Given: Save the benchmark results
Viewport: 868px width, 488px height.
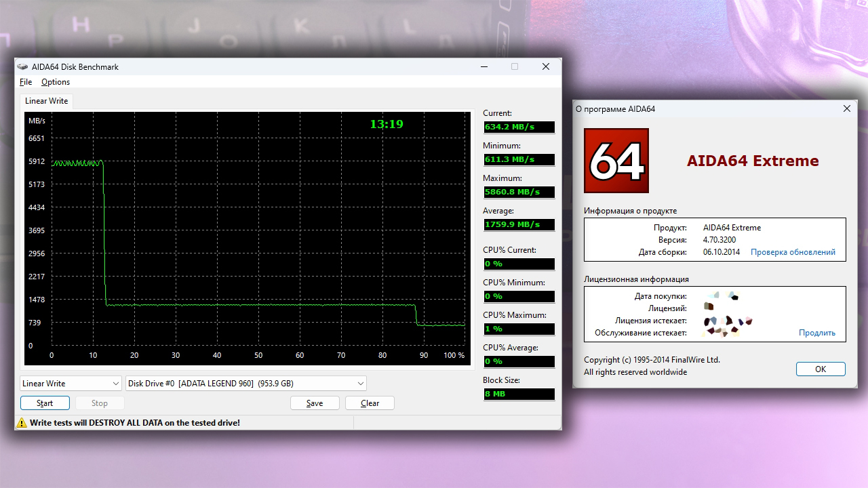Looking at the screenshot, I should click(315, 403).
